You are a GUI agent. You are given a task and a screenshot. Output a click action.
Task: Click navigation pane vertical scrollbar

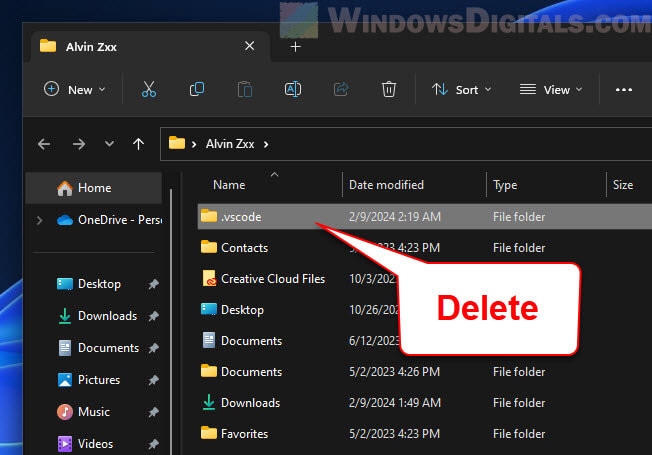coord(171,322)
